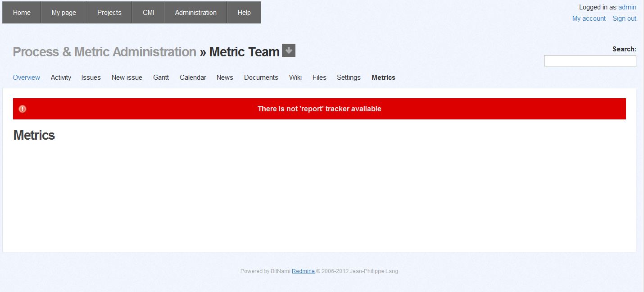
Task: Open the Gantt tab
Action: point(161,78)
